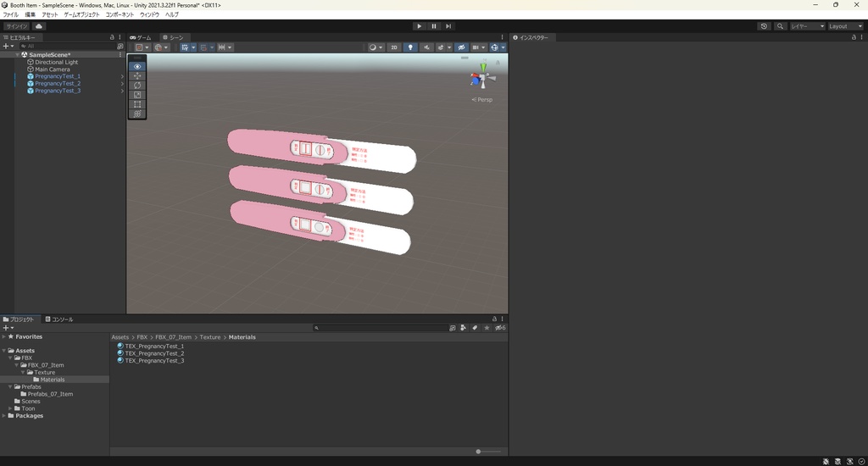Image resolution: width=868 pixels, height=466 pixels.
Task: Click Texture in the breadcrumb path
Action: click(x=210, y=337)
